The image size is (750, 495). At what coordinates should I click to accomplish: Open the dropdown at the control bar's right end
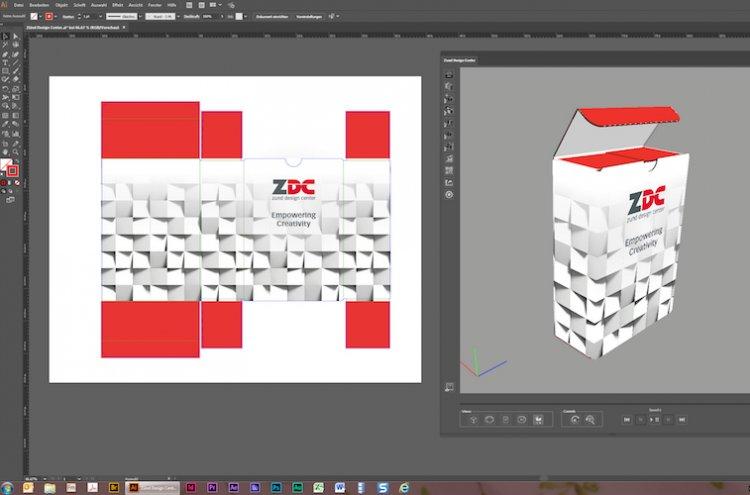coord(338,16)
